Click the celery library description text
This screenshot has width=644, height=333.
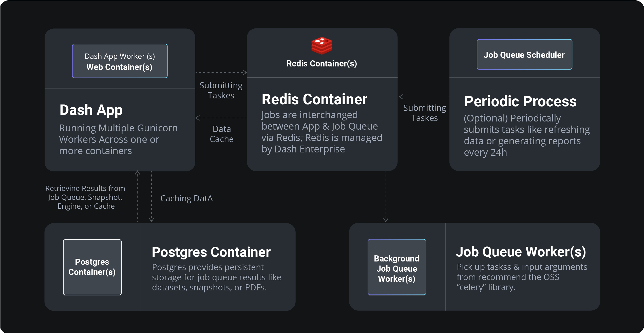click(522, 277)
